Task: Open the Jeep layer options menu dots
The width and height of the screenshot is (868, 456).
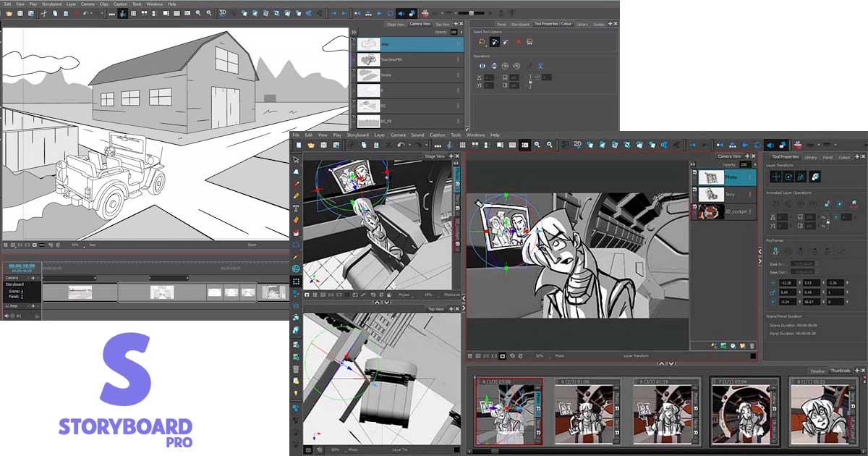Action: pos(458,43)
